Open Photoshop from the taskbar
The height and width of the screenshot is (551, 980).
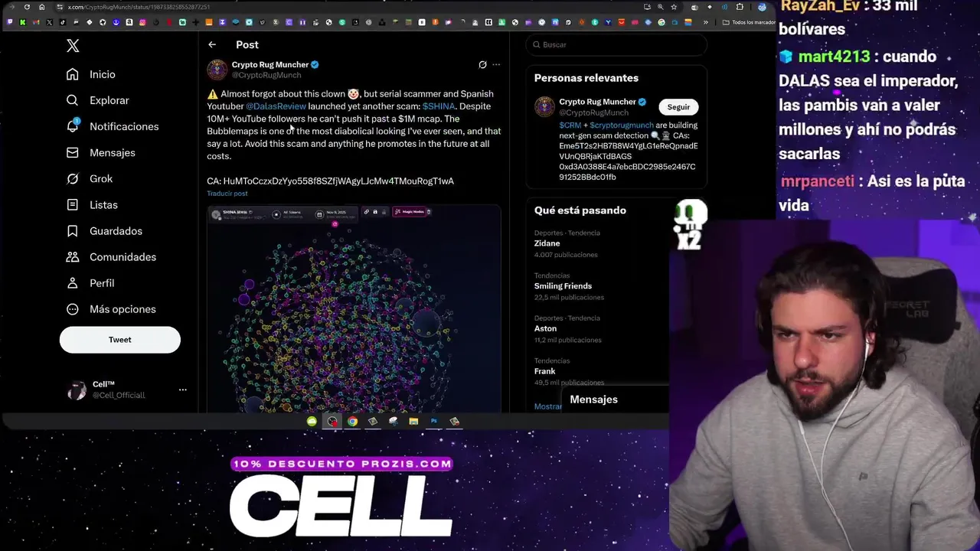pyautogui.click(x=433, y=421)
